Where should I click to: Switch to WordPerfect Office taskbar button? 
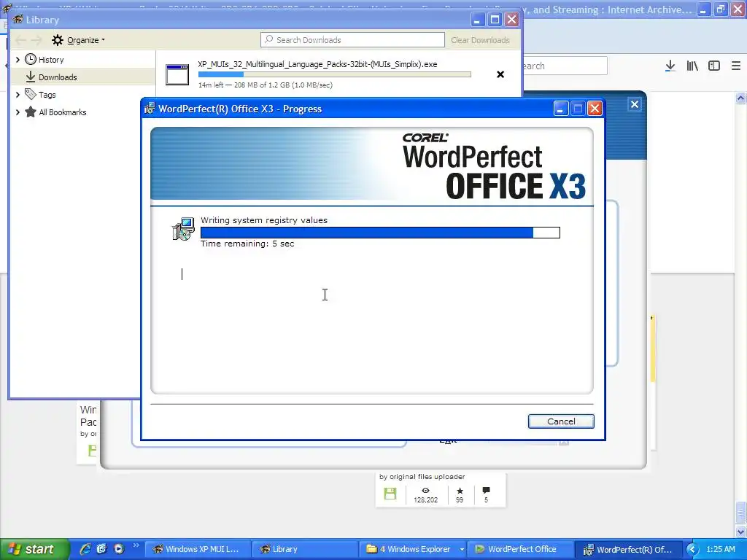(x=521, y=549)
